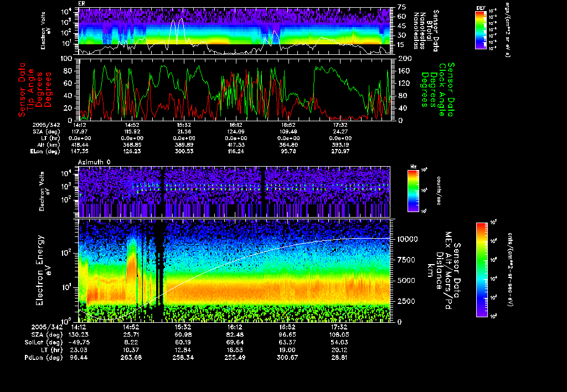The width and height of the screenshot is (567, 392).
Task: Click the '75' BTotal axis tick
Action: [402, 7]
